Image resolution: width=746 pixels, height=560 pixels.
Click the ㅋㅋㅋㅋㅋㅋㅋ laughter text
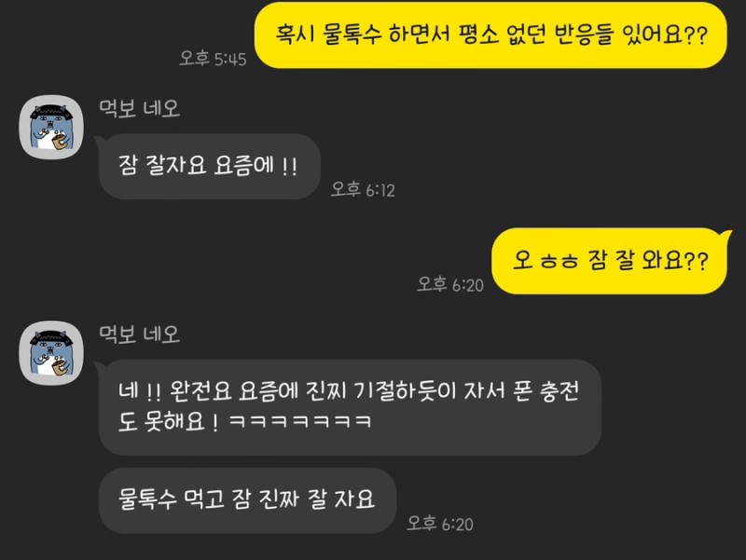click(300, 421)
